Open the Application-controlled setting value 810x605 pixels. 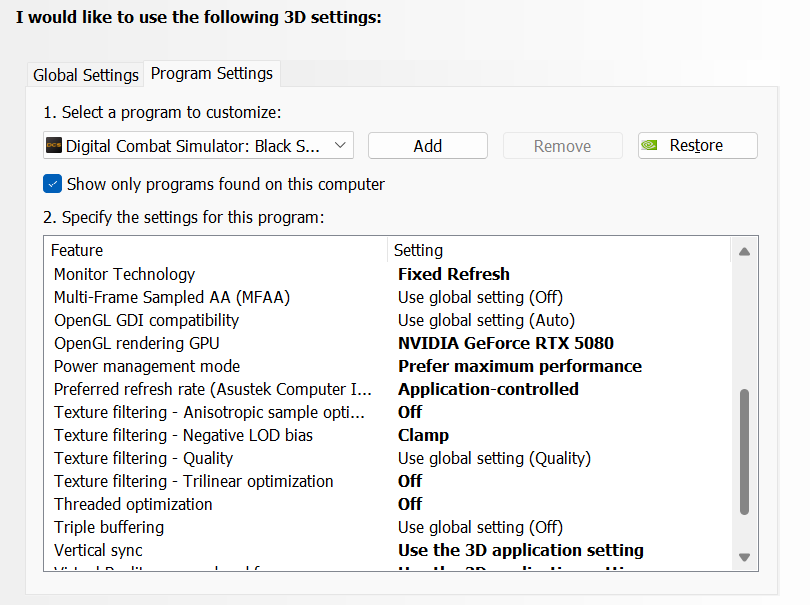[488, 389]
